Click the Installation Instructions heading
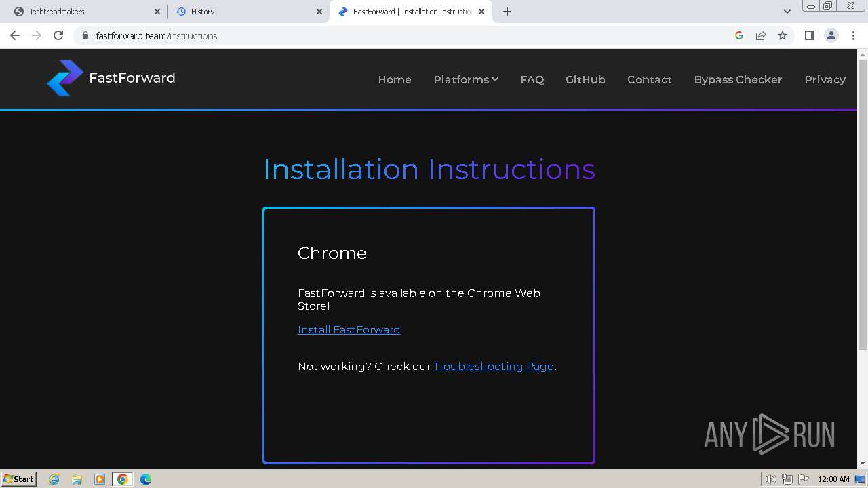 pos(429,169)
